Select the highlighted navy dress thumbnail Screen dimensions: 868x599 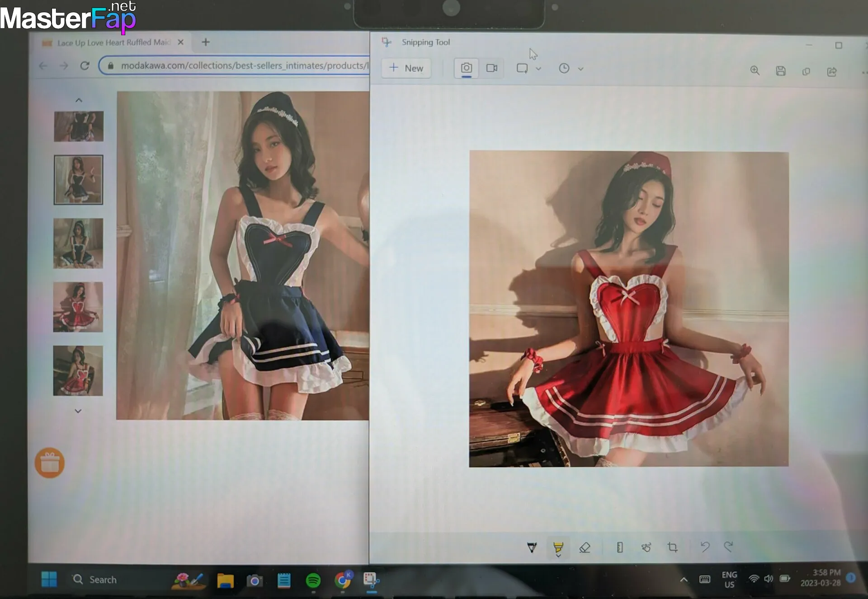[x=79, y=180]
